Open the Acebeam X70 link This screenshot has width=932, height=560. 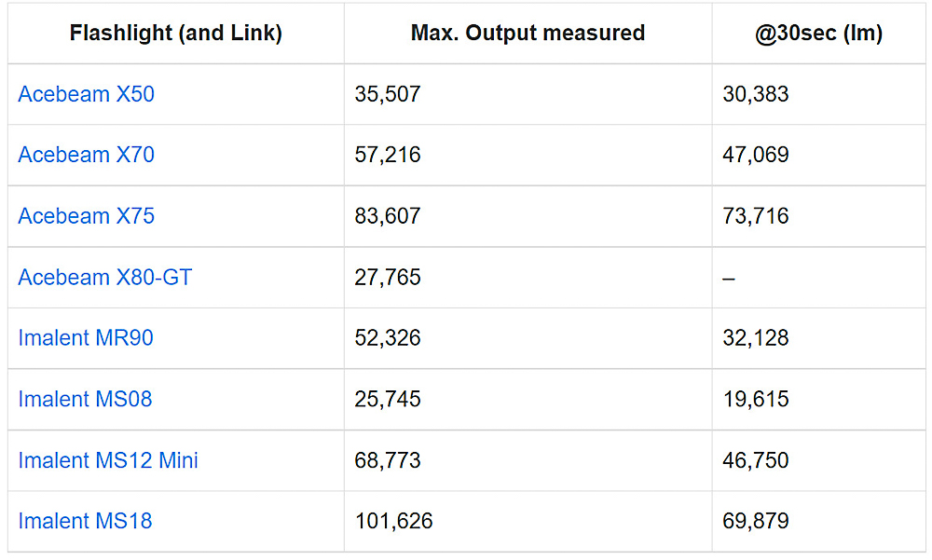86,155
